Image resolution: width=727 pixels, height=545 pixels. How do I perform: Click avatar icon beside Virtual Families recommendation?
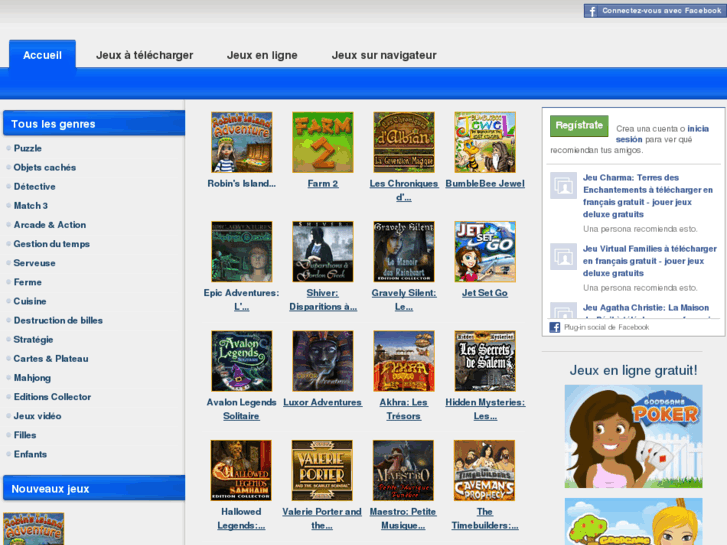(x=563, y=256)
